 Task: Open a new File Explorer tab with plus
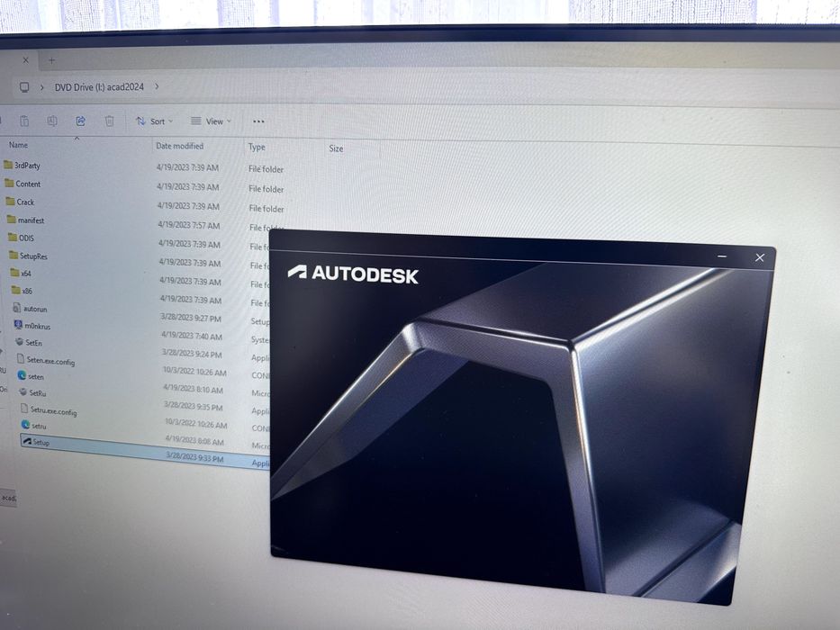click(x=51, y=60)
